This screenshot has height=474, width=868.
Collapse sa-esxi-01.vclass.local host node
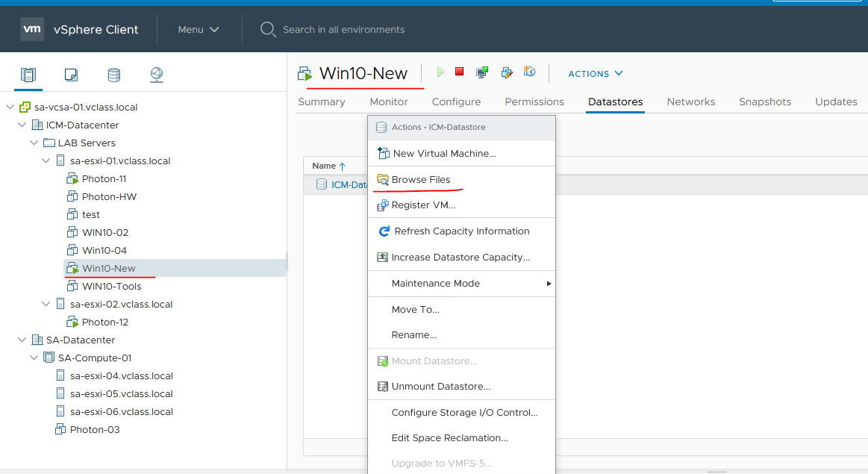click(x=46, y=160)
